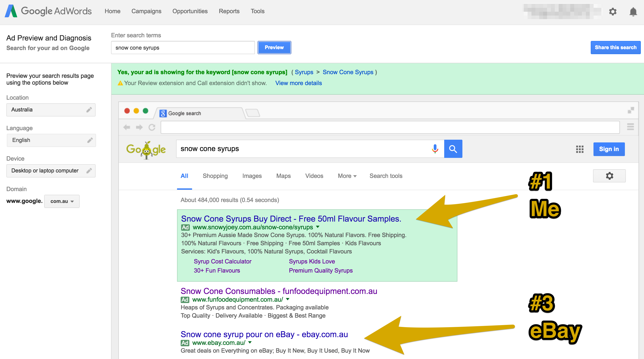Click the Ad badge on snowyjoey listing
This screenshot has width=644, height=359.
[x=185, y=227]
